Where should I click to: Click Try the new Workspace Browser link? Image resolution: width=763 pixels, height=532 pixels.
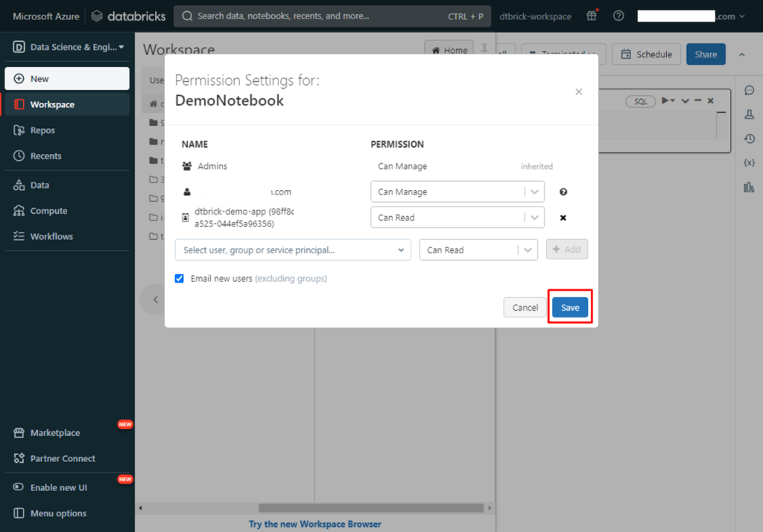[314, 524]
